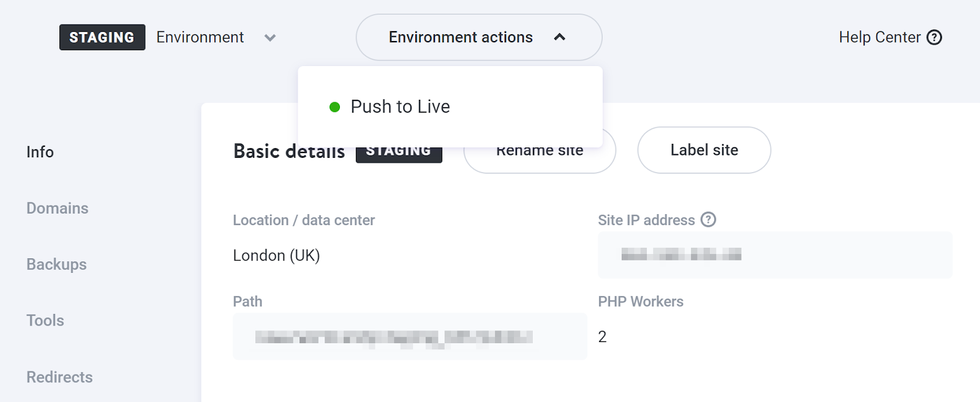
Task: Click the Help Center question mark icon
Action: pyautogui.click(x=934, y=37)
